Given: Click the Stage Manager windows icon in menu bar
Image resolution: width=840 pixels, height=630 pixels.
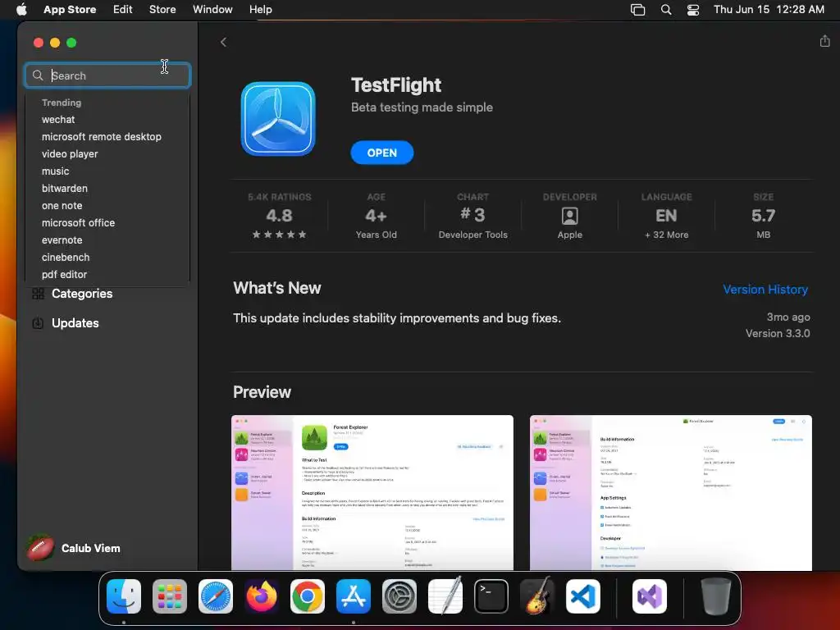Looking at the screenshot, I should click(637, 10).
